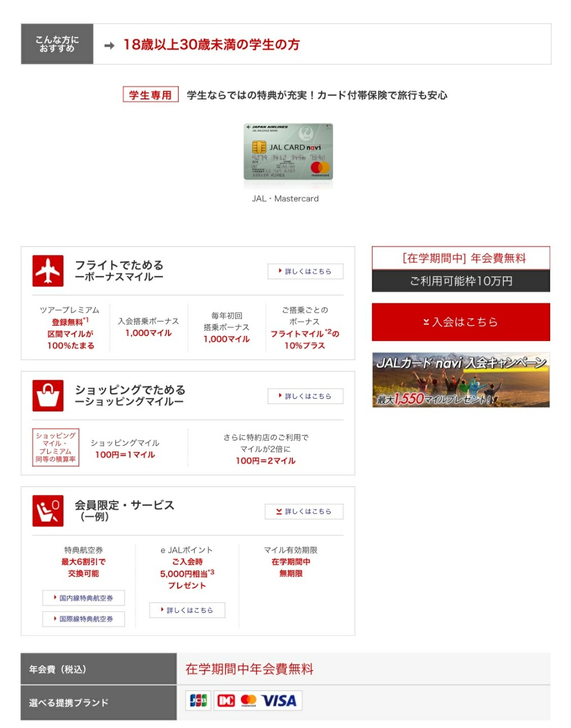Click the 100円=2マイル text

click(x=266, y=461)
